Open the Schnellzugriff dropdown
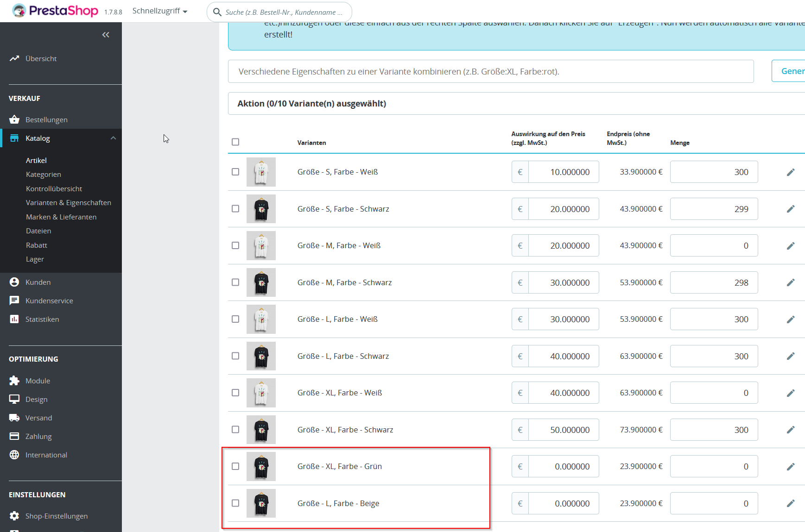The image size is (805, 532). [160, 11]
